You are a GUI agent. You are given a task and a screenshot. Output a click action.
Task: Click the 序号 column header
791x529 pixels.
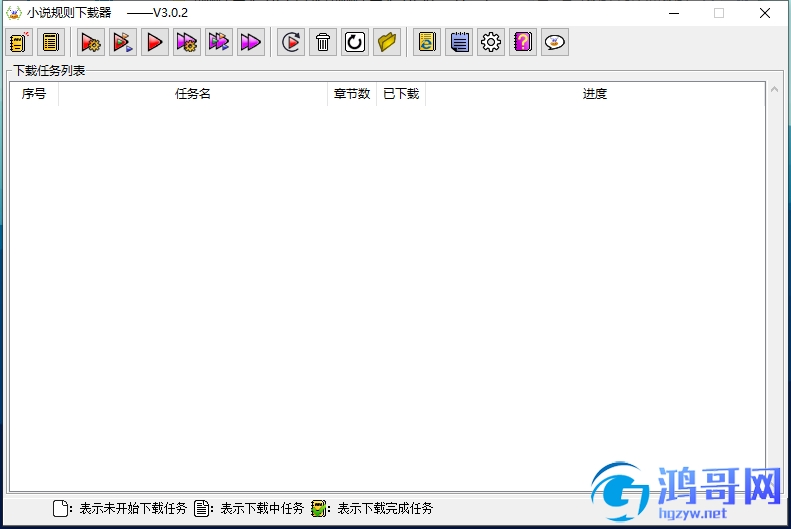pos(34,94)
